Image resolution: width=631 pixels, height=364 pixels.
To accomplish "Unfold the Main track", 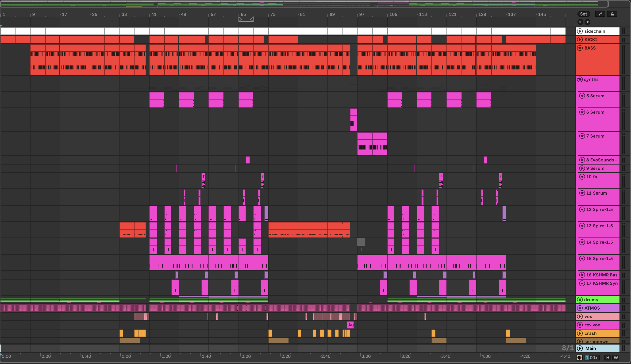I will 580,348.
